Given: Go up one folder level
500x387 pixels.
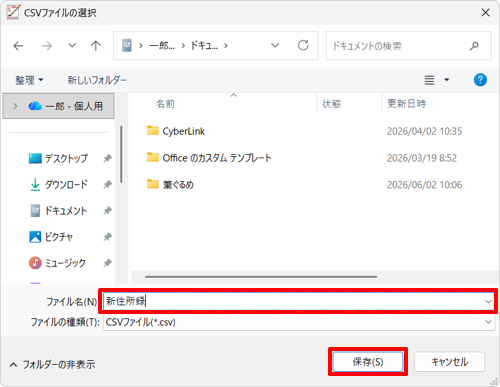Looking at the screenshot, I should coord(96,46).
